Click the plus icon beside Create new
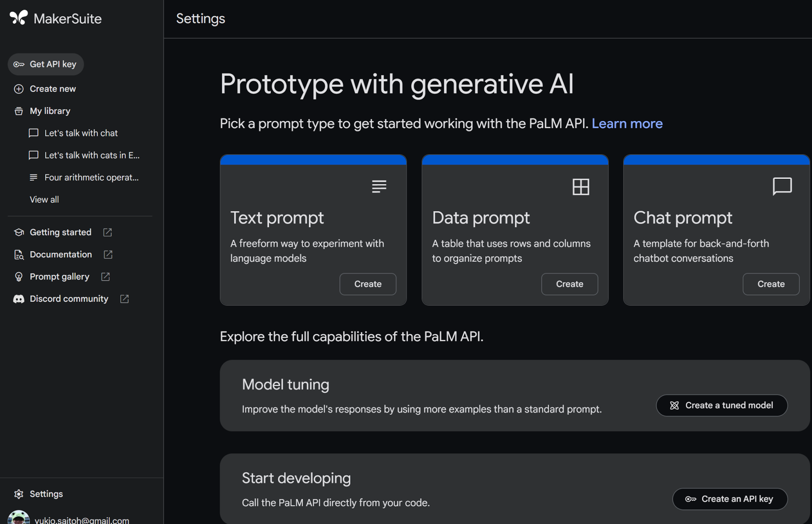The height and width of the screenshot is (524, 812). click(x=19, y=89)
